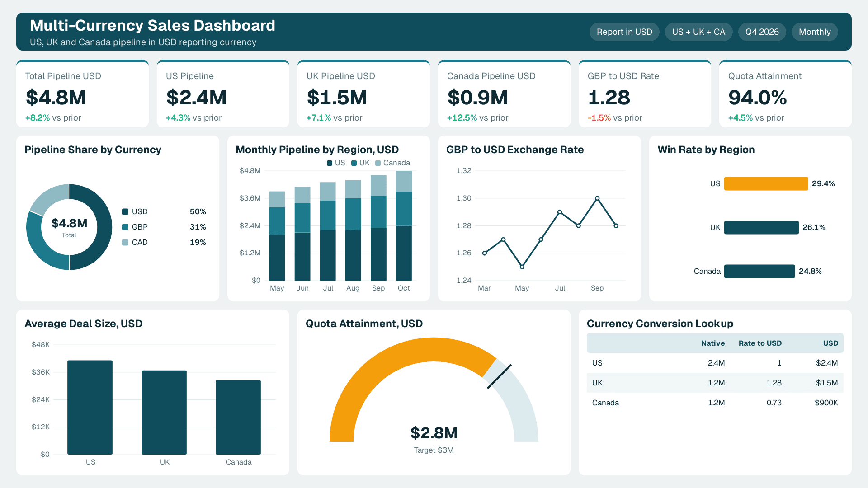This screenshot has width=868, height=488.
Task: Open the Report in USD filter pill
Action: 624,32
